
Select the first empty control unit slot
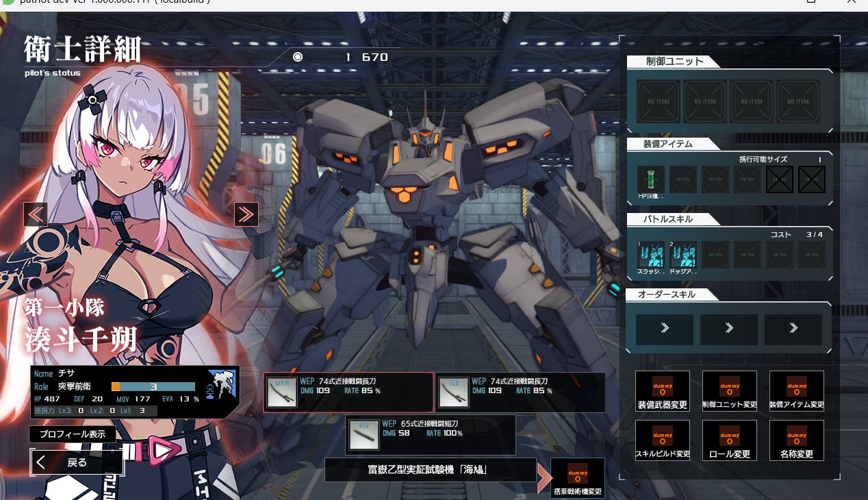pos(658,101)
